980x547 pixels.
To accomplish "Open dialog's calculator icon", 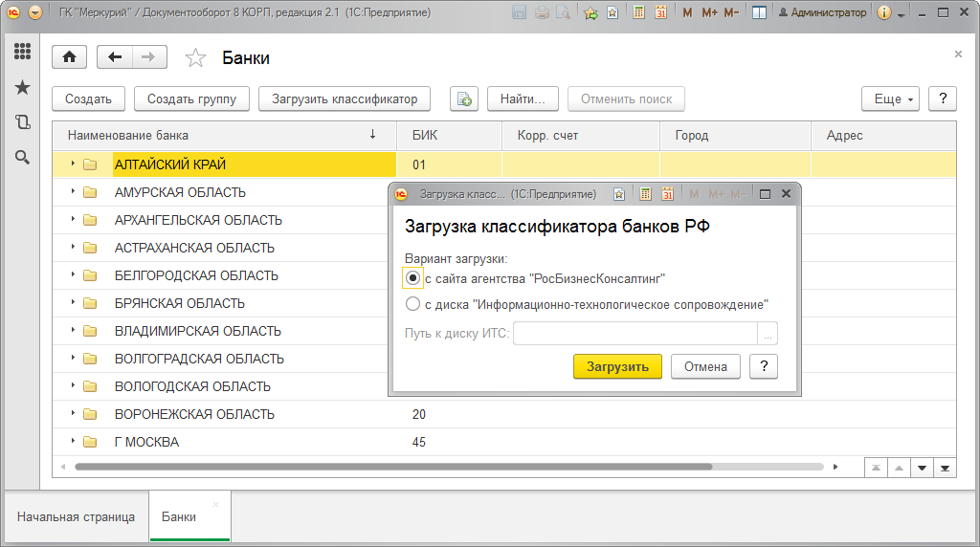I will coord(646,194).
